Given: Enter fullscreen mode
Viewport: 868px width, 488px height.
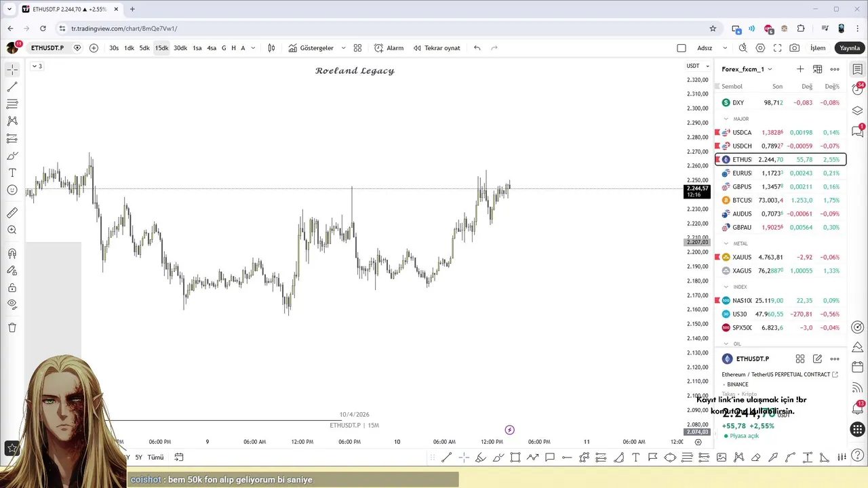Looking at the screenshot, I should click(x=777, y=48).
